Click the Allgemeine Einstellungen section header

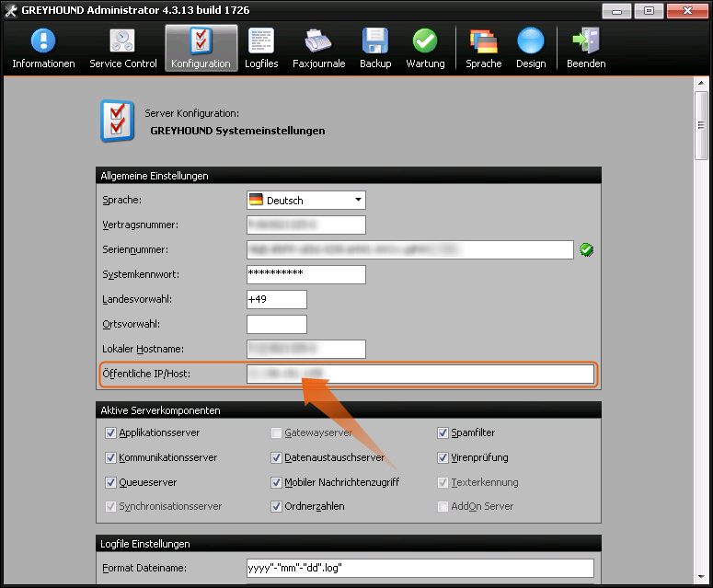tap(349, 176)
